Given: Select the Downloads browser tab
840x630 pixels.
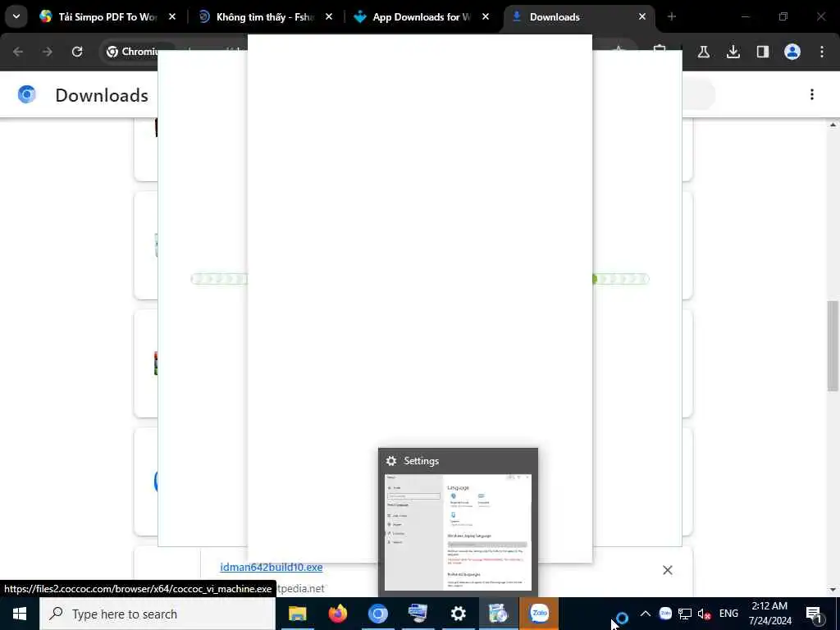Looking at the screenshot, I should tap(578, 17).
